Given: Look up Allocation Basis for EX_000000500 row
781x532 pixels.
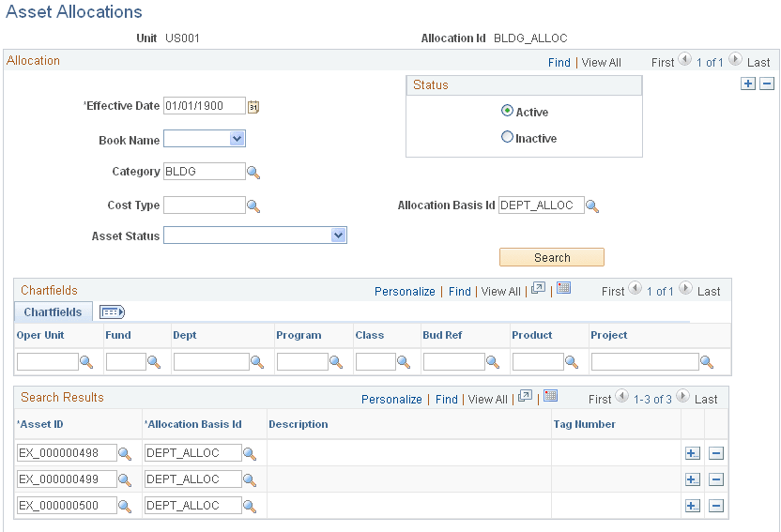Looking at the screenshot, I should (250, 506).
